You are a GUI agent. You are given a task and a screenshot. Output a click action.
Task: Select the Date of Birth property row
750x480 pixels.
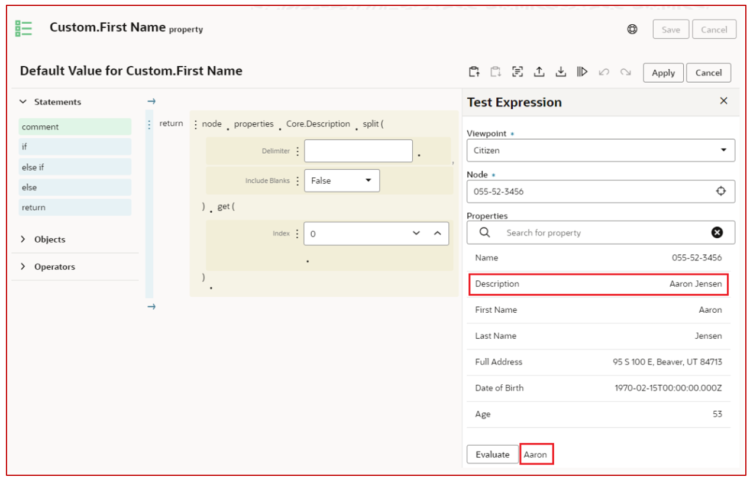point(598,388)
